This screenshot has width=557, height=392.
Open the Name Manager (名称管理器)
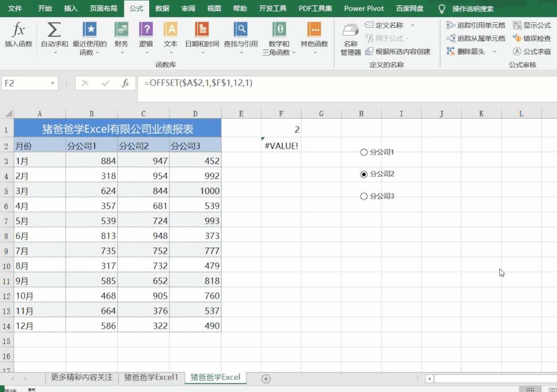click(351, 39)
